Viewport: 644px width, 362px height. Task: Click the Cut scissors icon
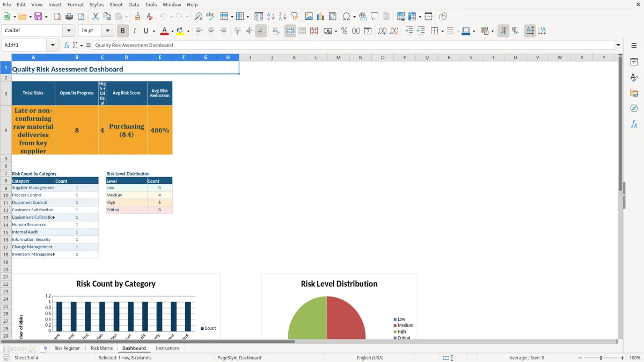(96, 16)
